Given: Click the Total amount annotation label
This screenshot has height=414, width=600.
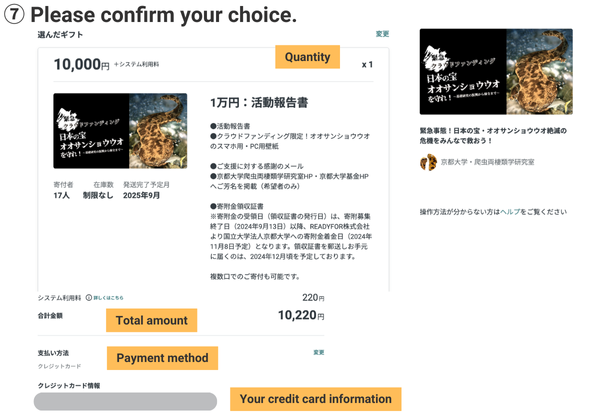Looking at the screenshot, I should 151,320.
